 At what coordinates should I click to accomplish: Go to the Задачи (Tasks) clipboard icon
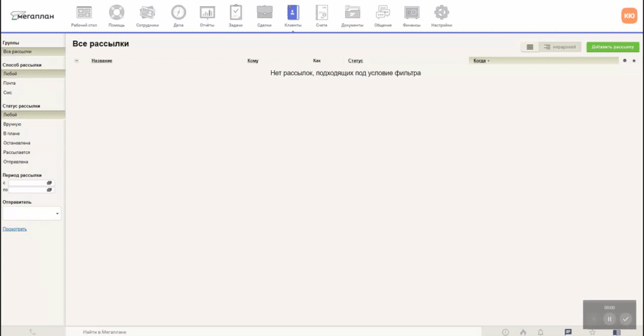pos(236,12)
